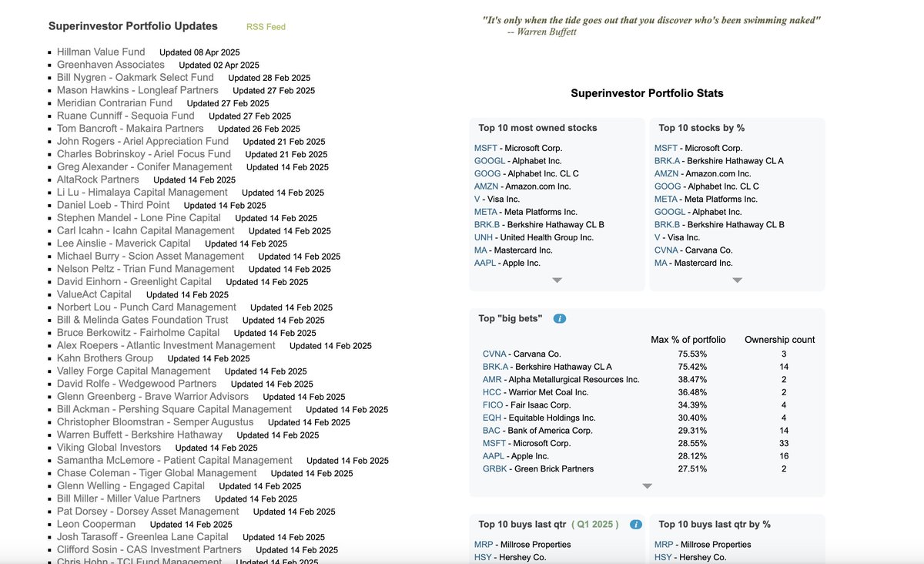The height and width of the screenshot is (564, 924).
Task: Open ValueAct Capital portfolio
Action: 94,294
